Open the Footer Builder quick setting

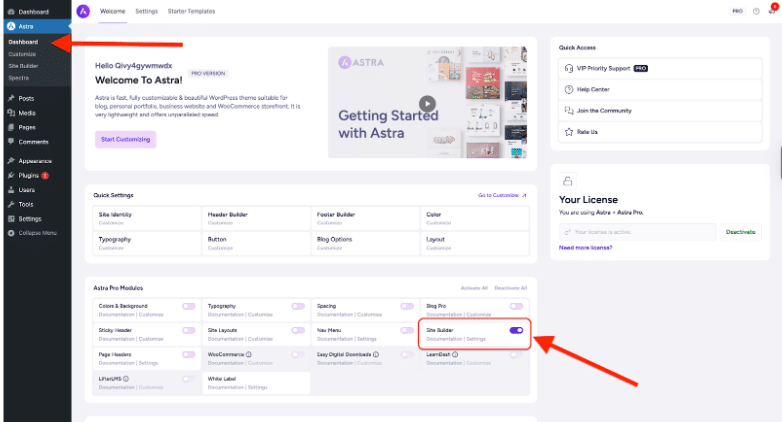pyautogui.click(x=365, y=218)
